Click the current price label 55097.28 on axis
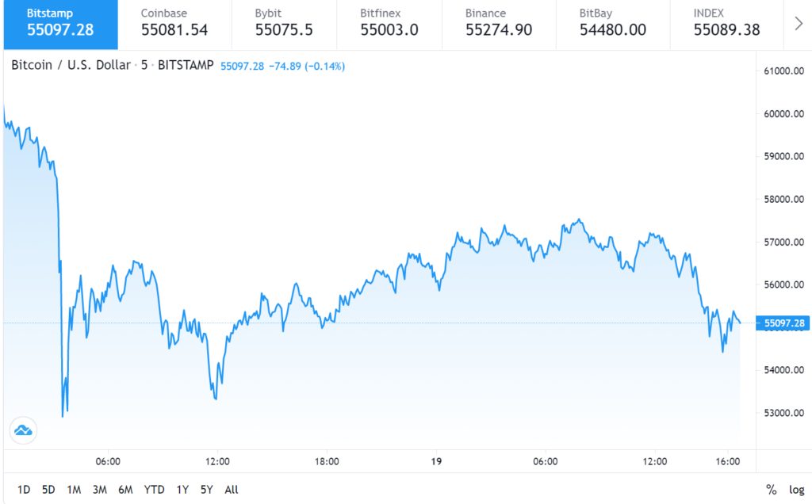 pyautogui.click(x=782, y=323)
